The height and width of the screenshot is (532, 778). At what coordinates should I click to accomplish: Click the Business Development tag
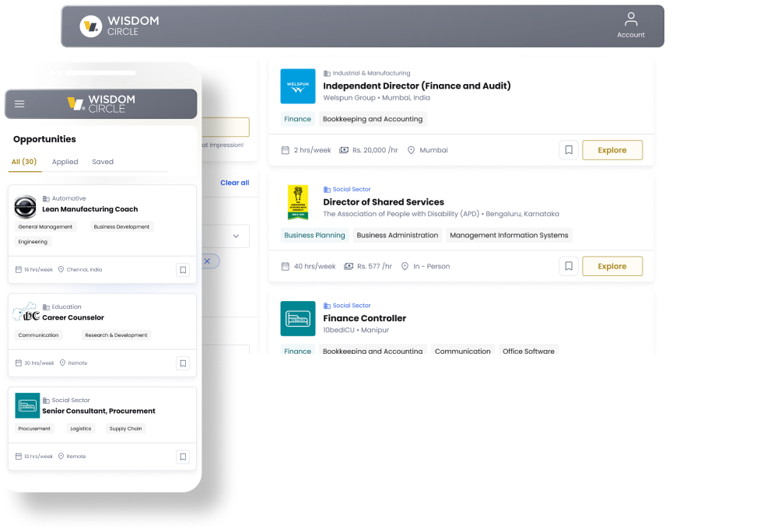tap(121, 226)
